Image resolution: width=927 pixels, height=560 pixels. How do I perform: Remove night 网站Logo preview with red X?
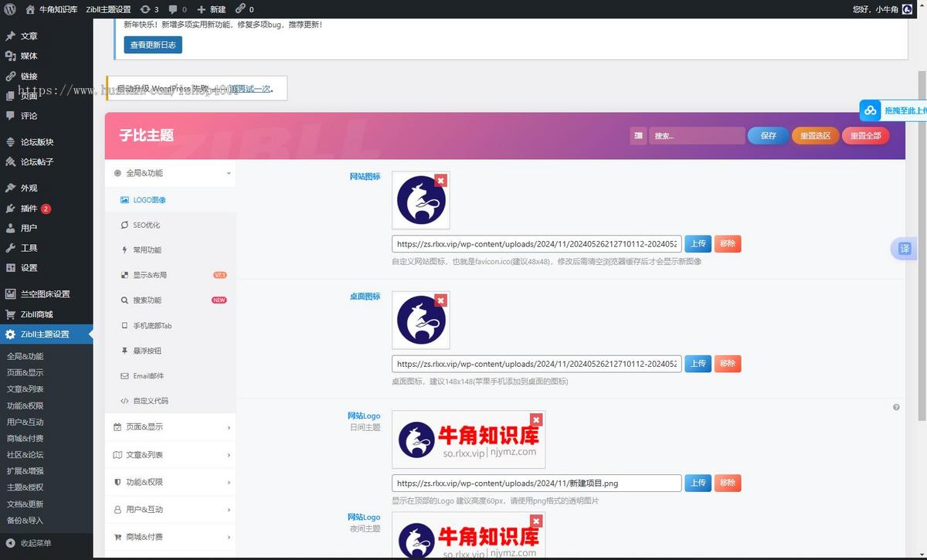pos(536,521)
